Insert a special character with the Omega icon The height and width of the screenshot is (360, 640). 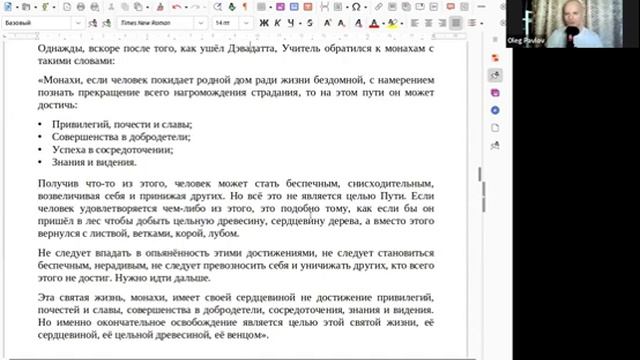(x=356, y=7)
